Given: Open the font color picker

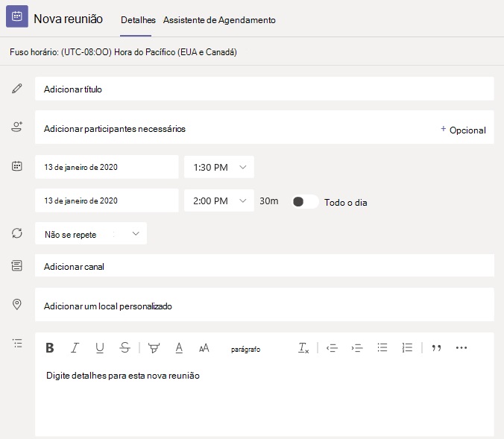Looking at the screenshot, I should click(179, 347).
